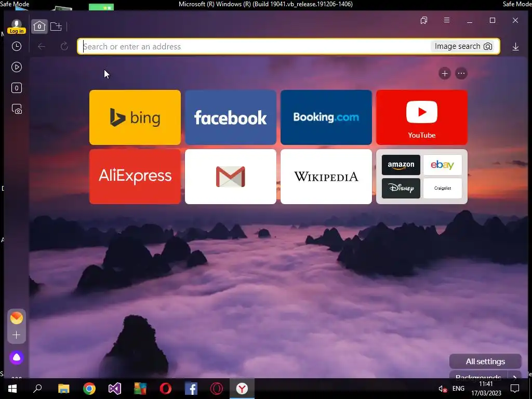Click the back navigation arrow
Image resolution: width=532 pixels, height=399 pixels.
(x=42, y=46)
